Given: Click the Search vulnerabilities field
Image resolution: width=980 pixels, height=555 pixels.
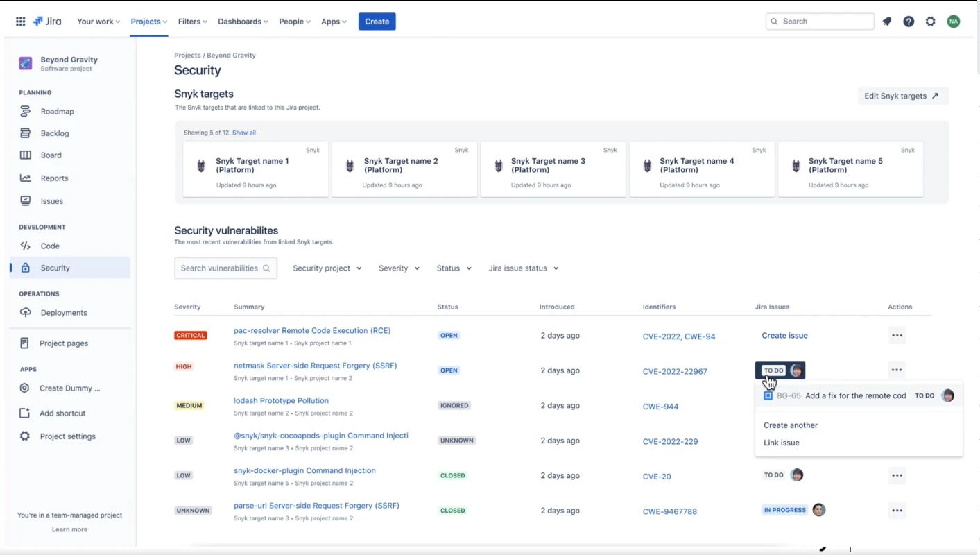Looking at the screenshot, I should [225, 268].
